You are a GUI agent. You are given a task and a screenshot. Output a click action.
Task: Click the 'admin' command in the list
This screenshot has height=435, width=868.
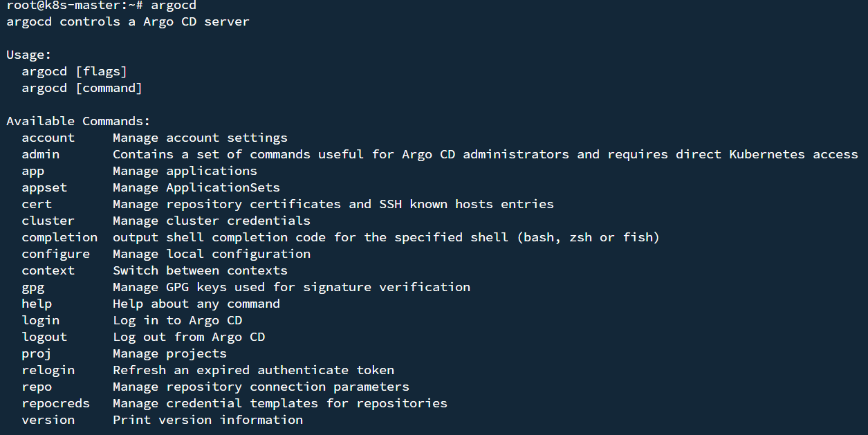(x=40, y=154)
